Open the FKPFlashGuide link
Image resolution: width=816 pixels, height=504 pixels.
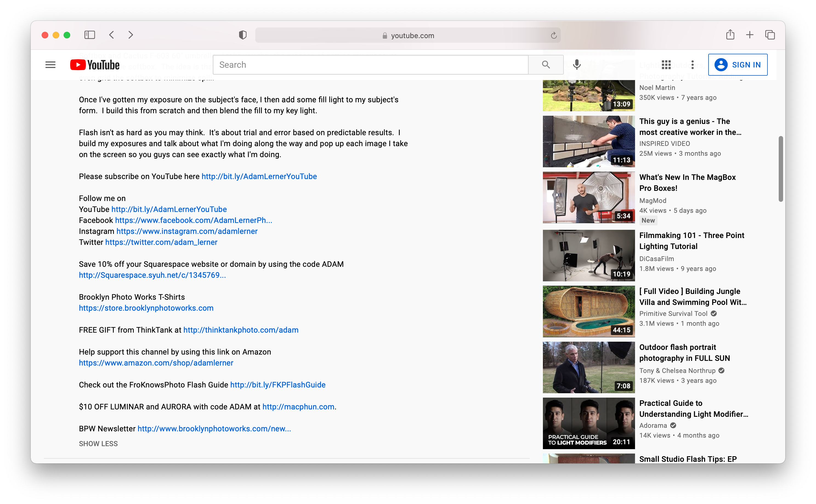tap(278, 385)
